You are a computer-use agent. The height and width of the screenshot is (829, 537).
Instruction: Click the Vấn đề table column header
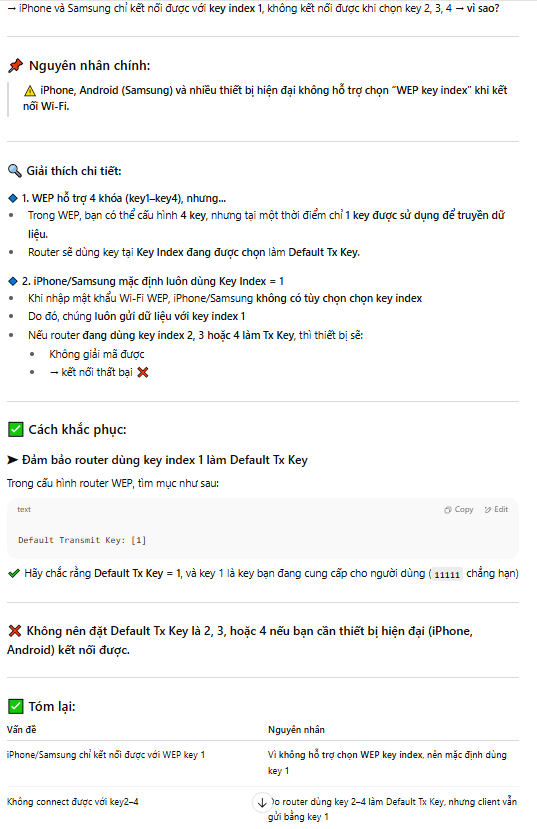22,730
